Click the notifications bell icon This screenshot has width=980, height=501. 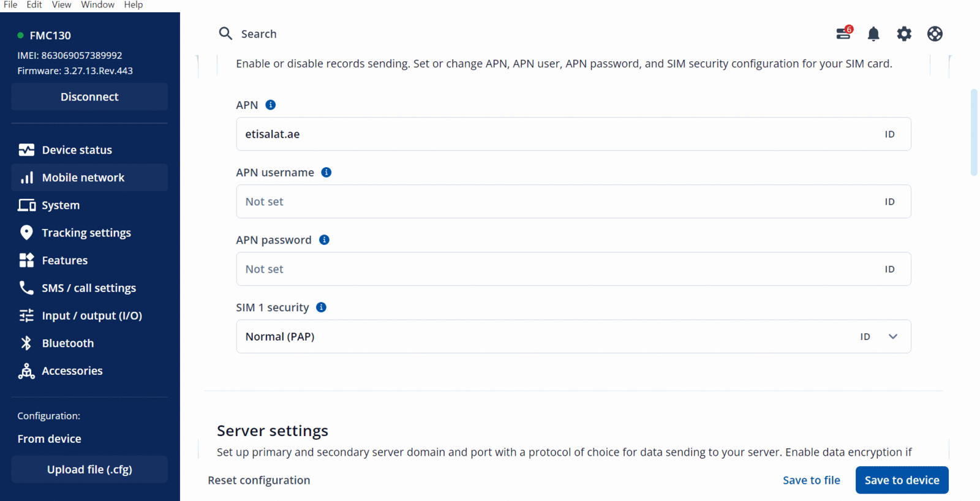point(873,34)
